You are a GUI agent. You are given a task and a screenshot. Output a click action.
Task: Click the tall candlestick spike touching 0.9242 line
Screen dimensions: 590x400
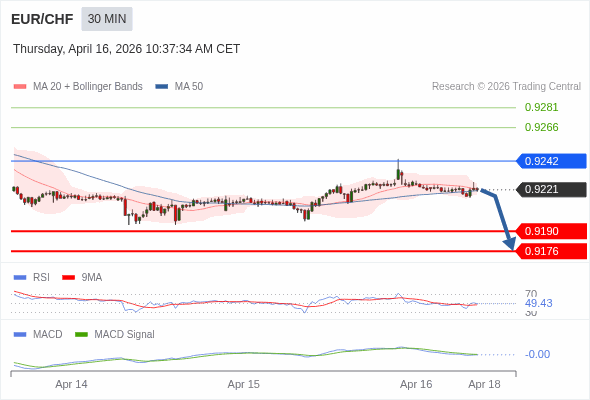[398, 170]
